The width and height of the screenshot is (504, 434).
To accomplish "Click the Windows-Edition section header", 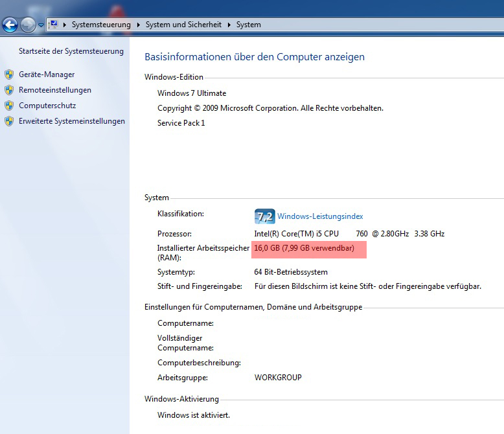I will (x=174, y=77).
